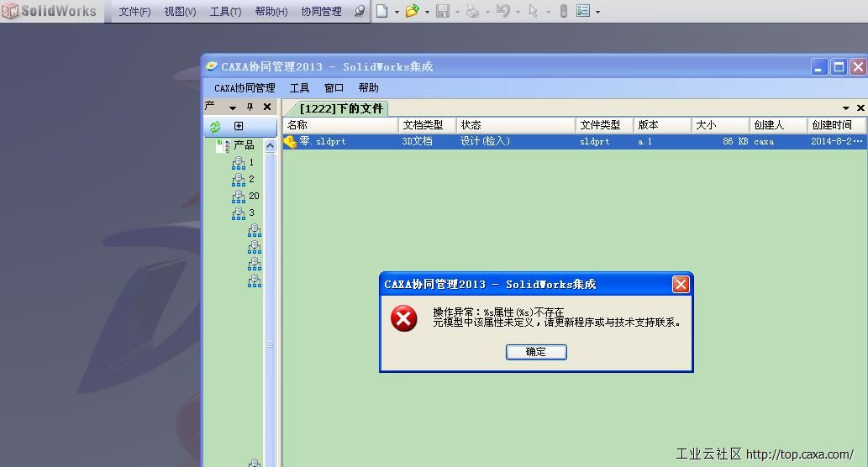The width and height of the screenshot is (868, 467).
Task: Click the expand-all plus icon
Action: [239, 126]
